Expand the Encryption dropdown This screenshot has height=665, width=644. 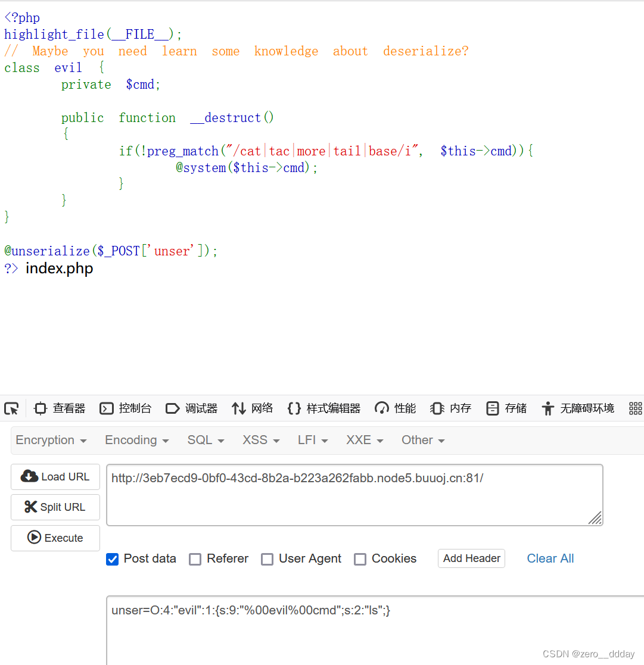point(51,440)
